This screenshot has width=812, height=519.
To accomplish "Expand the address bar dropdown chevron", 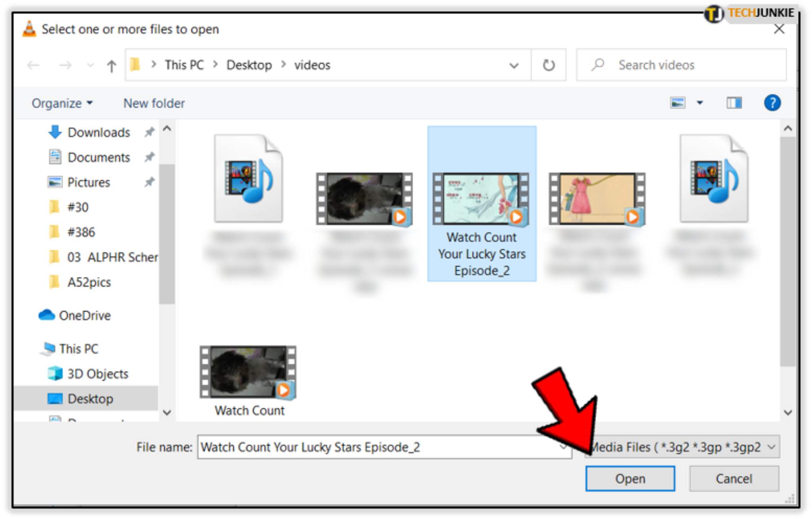I will coord(514,65).
